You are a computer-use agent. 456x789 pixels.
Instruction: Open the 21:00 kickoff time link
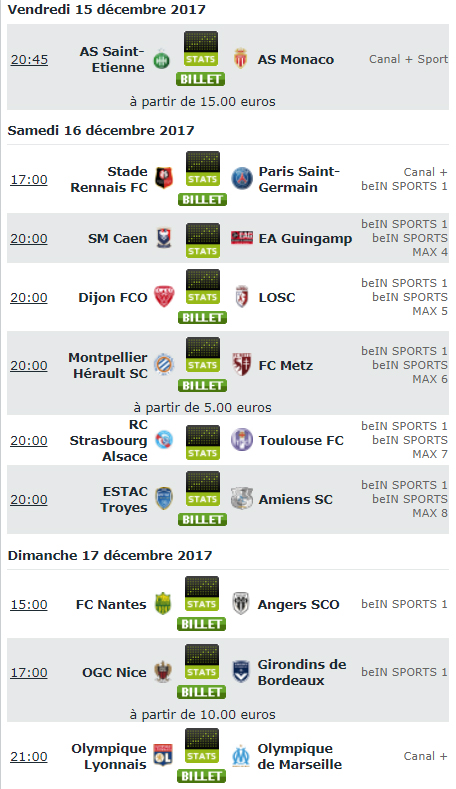tap(29, 757)
